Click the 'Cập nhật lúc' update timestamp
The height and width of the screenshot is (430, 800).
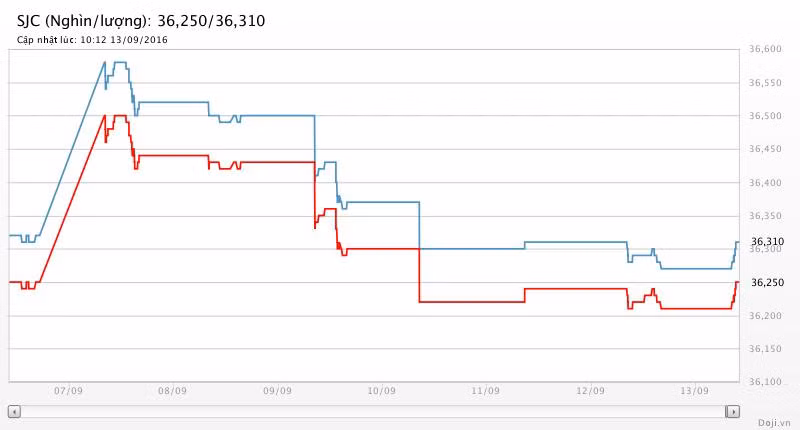92,40
